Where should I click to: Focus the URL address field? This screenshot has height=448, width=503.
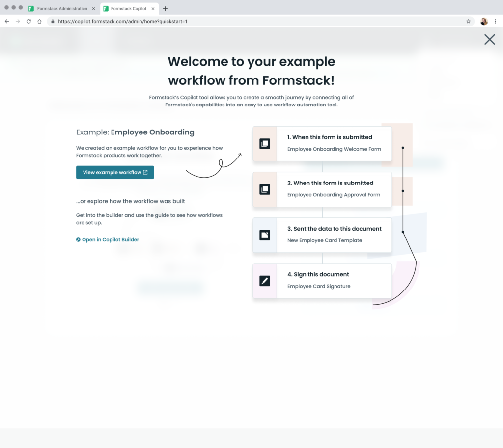[260, 21]
